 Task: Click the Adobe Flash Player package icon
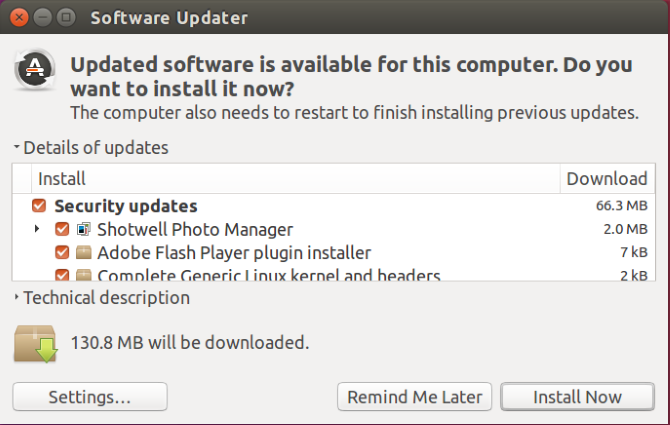pyautogui.click(x=83, y=252)
